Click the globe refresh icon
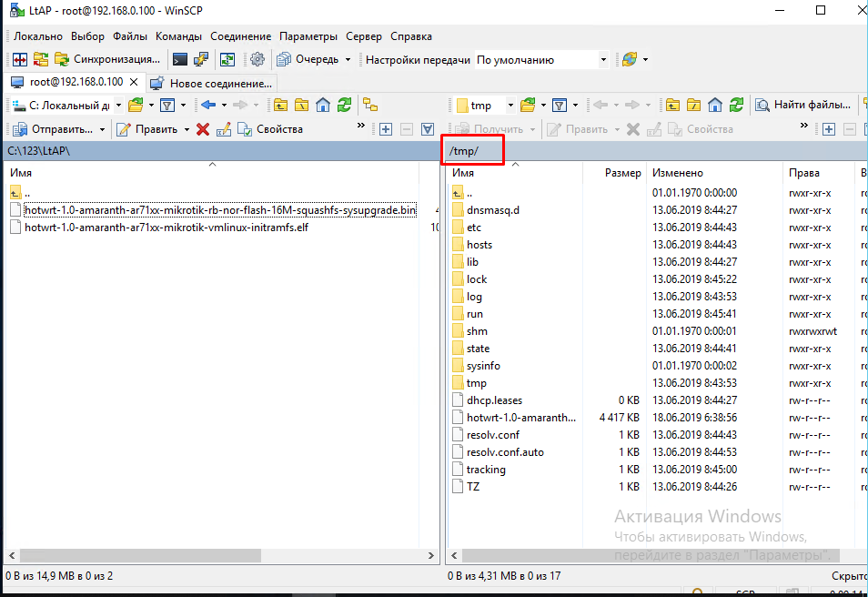Image resolution: width=868 pixels, height=597 pixels. [630, 59]
